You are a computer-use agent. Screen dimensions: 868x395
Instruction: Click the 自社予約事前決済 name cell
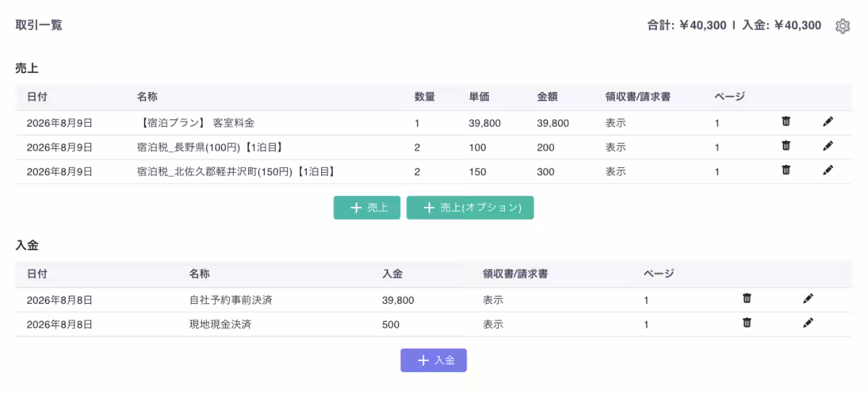coord(231,300)
